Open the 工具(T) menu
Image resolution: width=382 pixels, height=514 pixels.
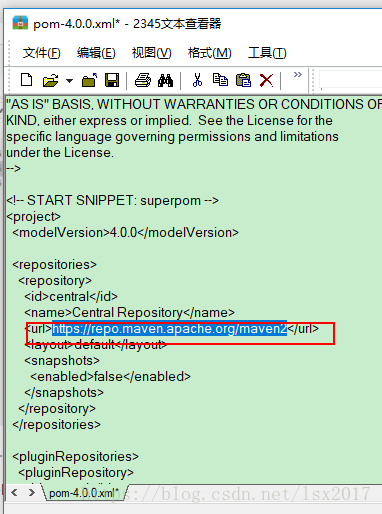(x=267, y=53)
